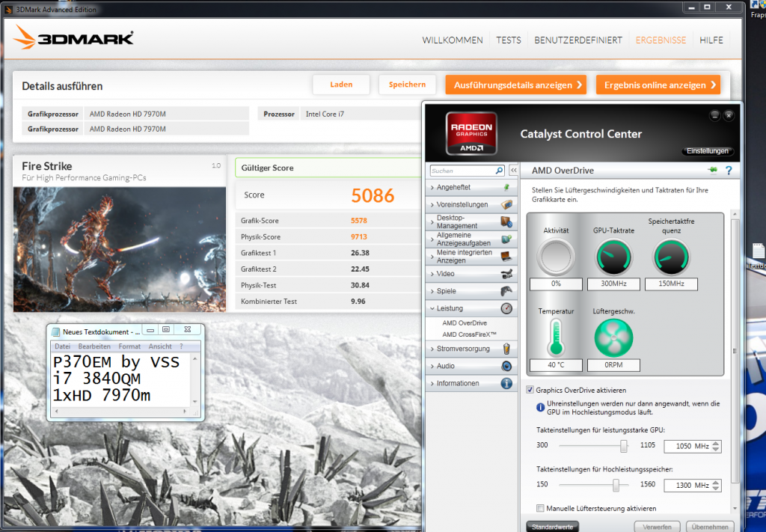Click the Lüftergeschwindigkeit fan icon
This screenshot has width=766, height=532.
pyautogui.click(x=613, y=338)
